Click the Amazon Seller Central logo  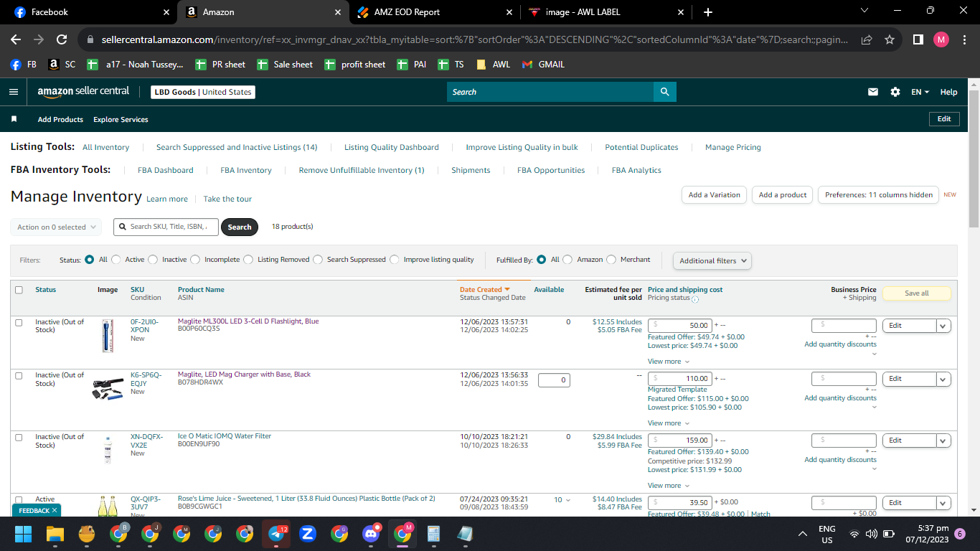tap(83, 92)
